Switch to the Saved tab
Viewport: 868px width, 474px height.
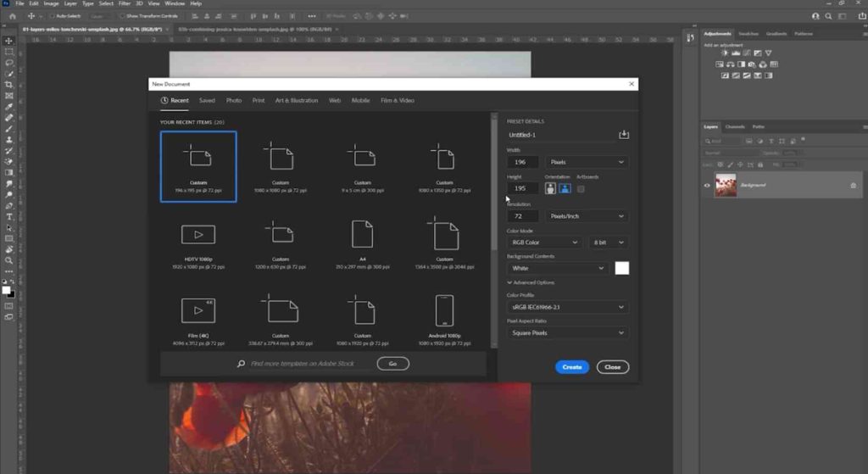(207, 101)
